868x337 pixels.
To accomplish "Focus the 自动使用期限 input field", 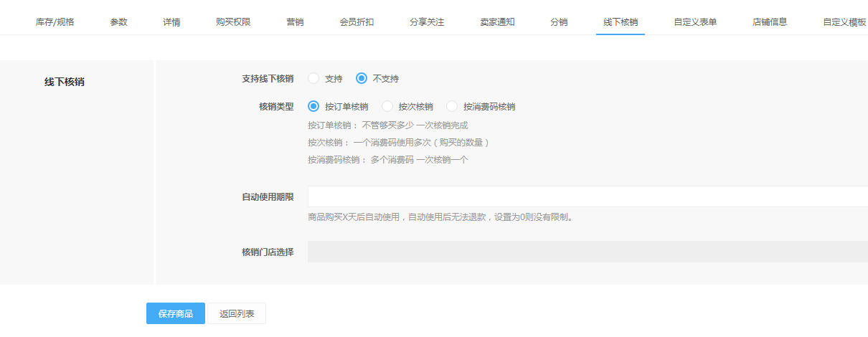I will [588, 196].
